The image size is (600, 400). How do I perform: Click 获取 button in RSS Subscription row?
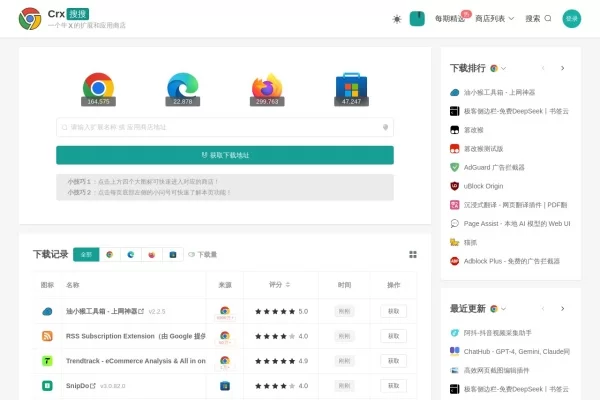click(x=393, y=336)
